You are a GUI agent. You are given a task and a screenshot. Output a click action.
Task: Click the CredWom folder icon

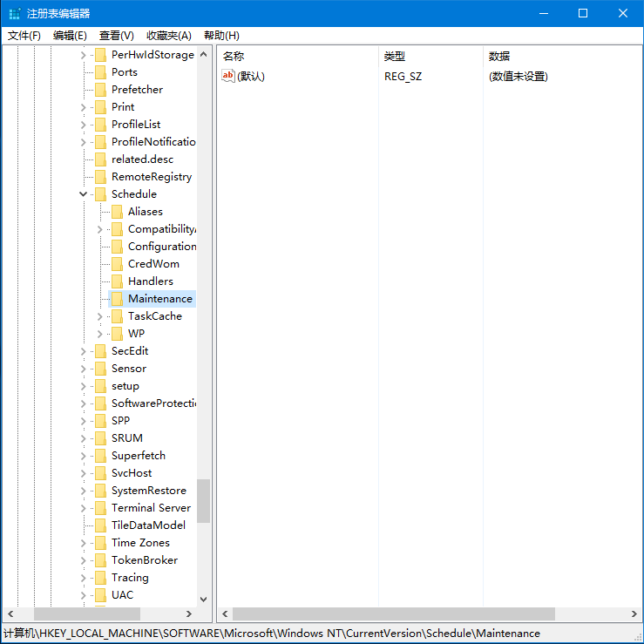(117, 264)
